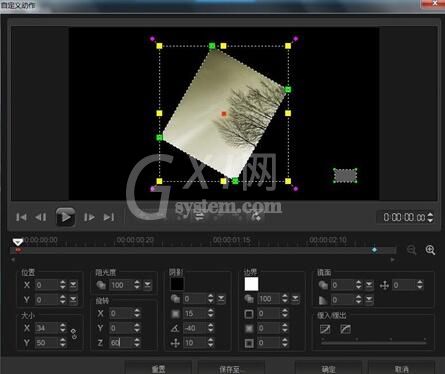The image size is (445, 374).
Task: Click the shadow distance spinner for 10
Action: pyautogui.click(x=211, y=343)
